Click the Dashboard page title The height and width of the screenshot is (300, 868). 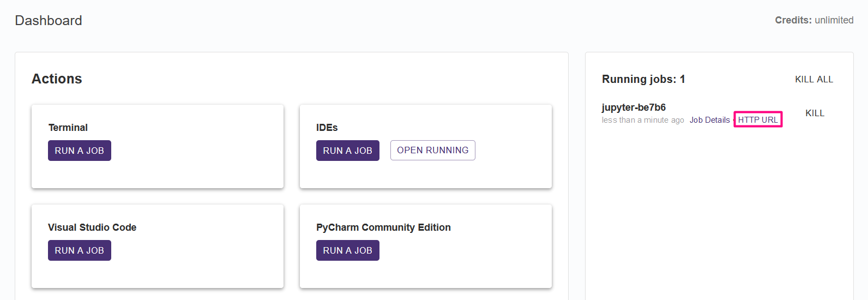[x=49, y=21]
